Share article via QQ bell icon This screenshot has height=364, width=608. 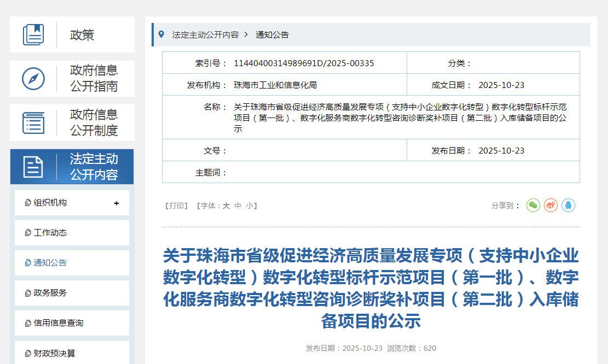[568, 206]
